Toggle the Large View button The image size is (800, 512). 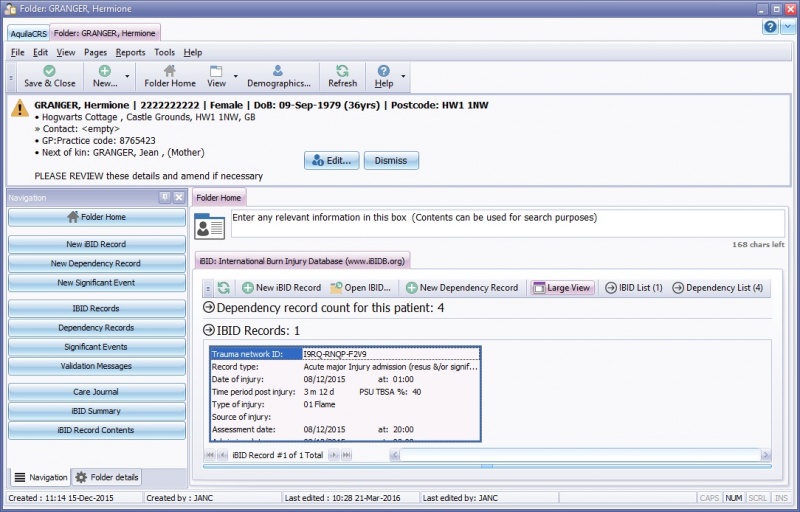tap(562, 288)
